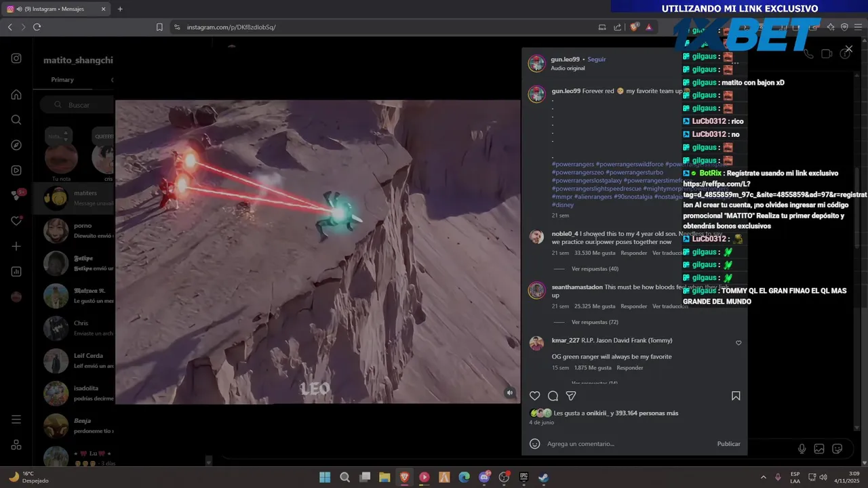Open the emoji picker in the comment box
The width and height of the screenshot is (868, 488).
pos(534,444)
